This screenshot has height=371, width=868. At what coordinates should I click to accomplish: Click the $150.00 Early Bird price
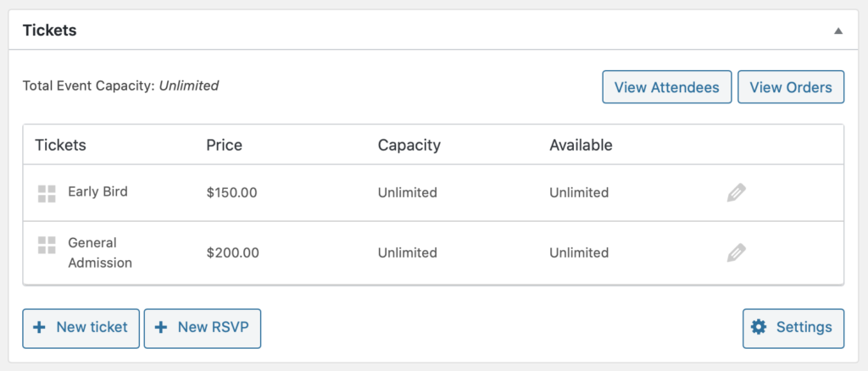click(x=231, y=193)
